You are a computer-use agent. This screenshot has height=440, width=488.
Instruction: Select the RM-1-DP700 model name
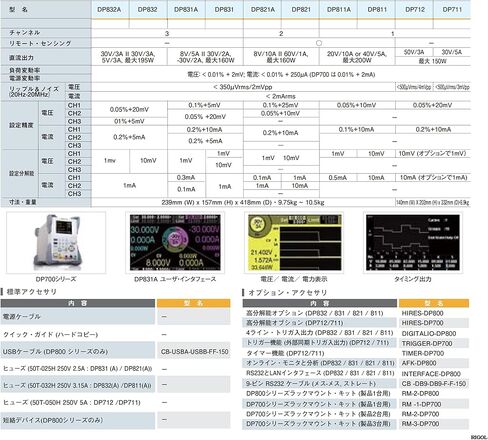pos(421,404)
